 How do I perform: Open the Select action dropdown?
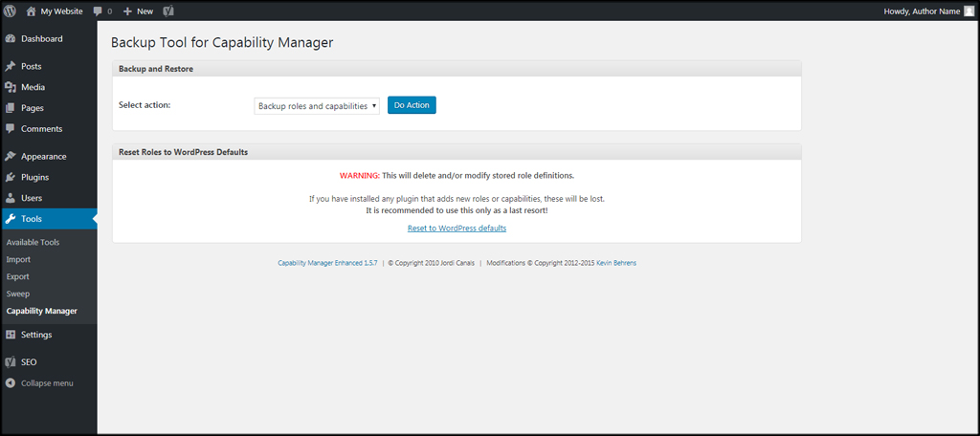(317, 106)
